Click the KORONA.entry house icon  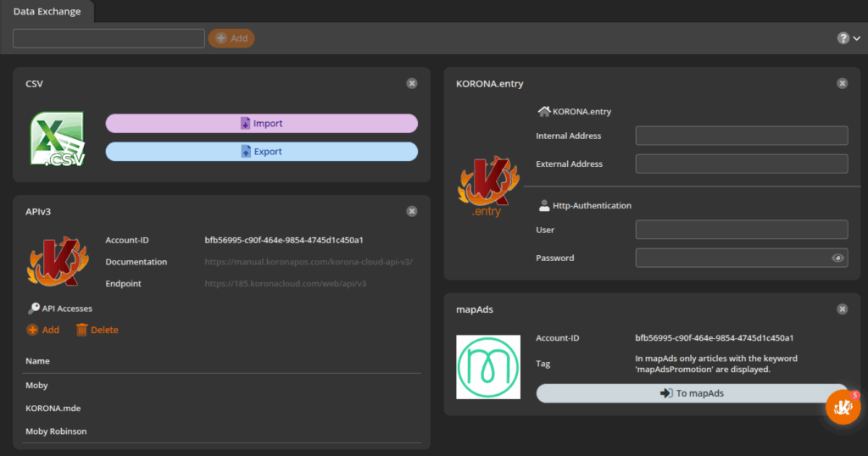pyautogui.click(x=544, y=111)
